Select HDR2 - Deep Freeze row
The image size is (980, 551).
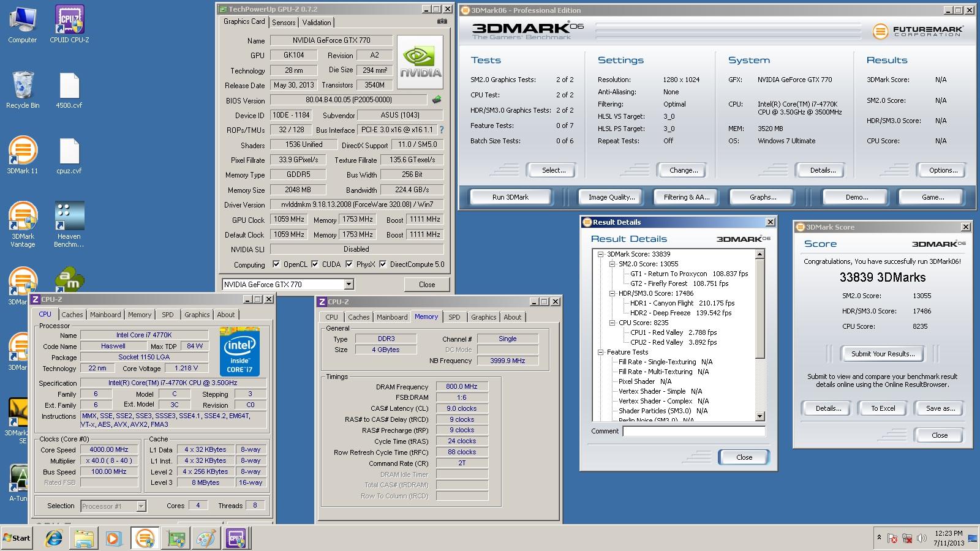680,313
